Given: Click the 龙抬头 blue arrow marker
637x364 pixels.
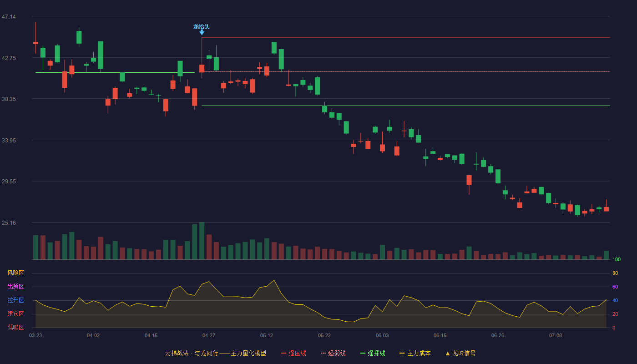Looking at the screenshot, I should pyautogui.click(x=202, y=32).
